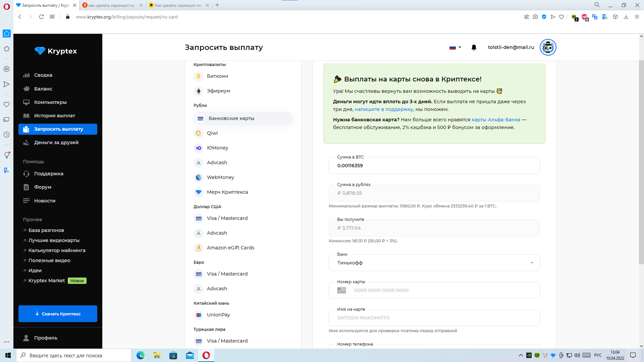Open Полезные видео link
Image resolution: width=644 pixels, height=362 pixels.
47,260
